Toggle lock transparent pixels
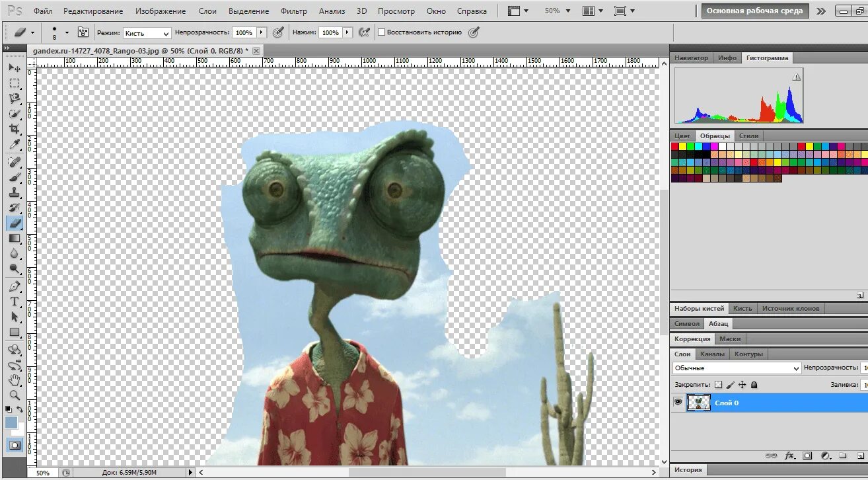 click(x=718, y=384)
